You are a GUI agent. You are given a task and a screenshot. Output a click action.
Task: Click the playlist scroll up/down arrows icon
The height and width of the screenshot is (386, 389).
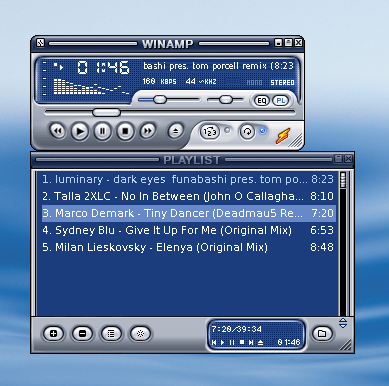click(343, 323)
